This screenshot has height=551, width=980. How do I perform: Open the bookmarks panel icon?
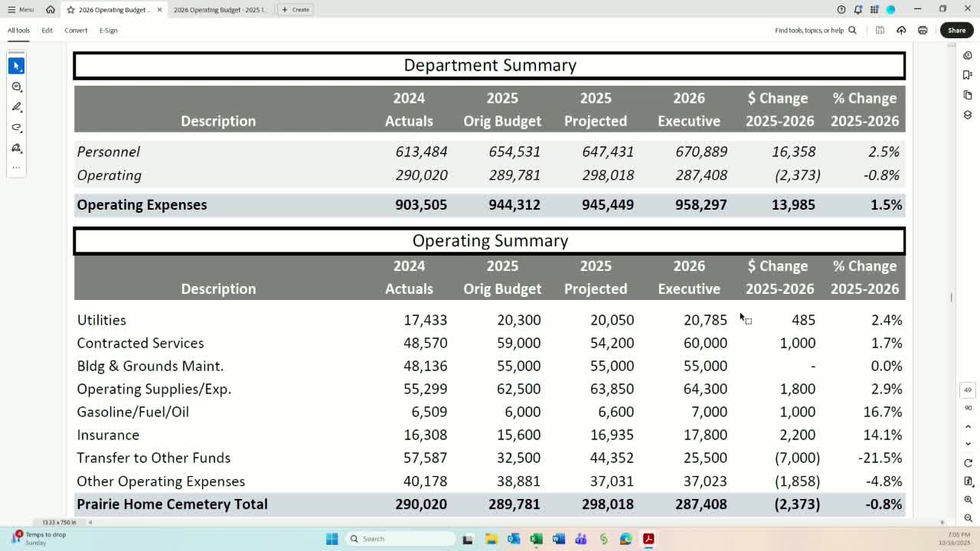point(968,75)
